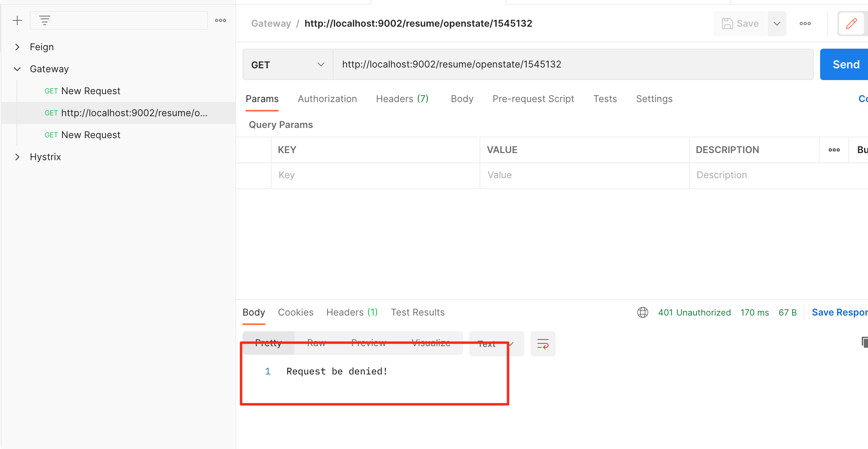Image resolution: width=868 pixels, height=449 pixels.
Task: Click the edit pencil icon
Action: tap(851, 24)
